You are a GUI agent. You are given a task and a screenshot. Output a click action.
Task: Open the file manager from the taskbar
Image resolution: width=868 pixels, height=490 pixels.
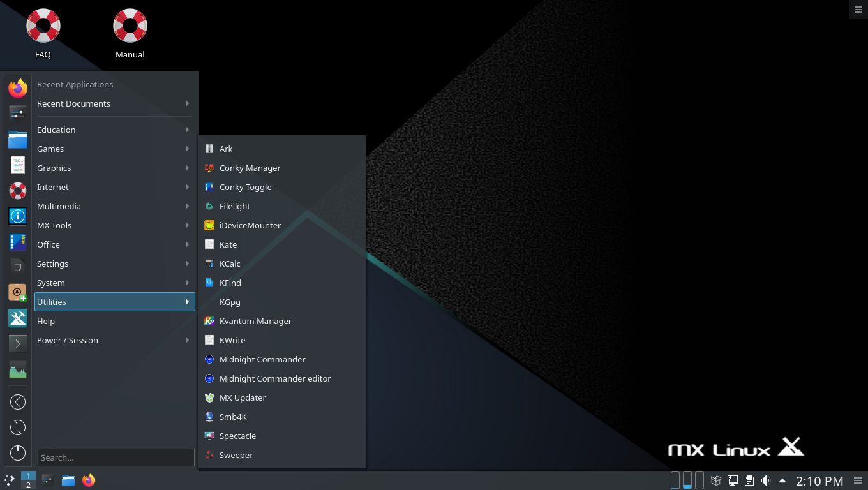tap(68, 480)
